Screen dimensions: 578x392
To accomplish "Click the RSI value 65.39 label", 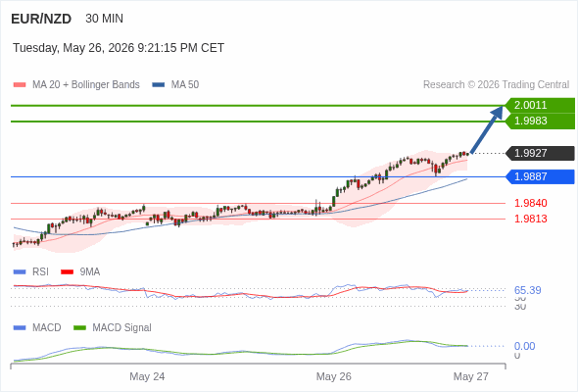I will (527, 290).
